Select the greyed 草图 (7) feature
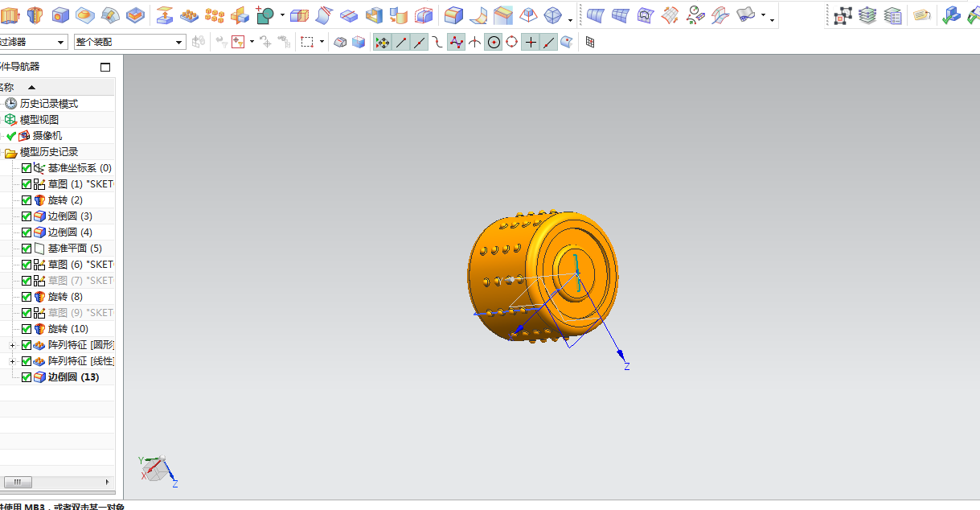 (x=80, y=281)
